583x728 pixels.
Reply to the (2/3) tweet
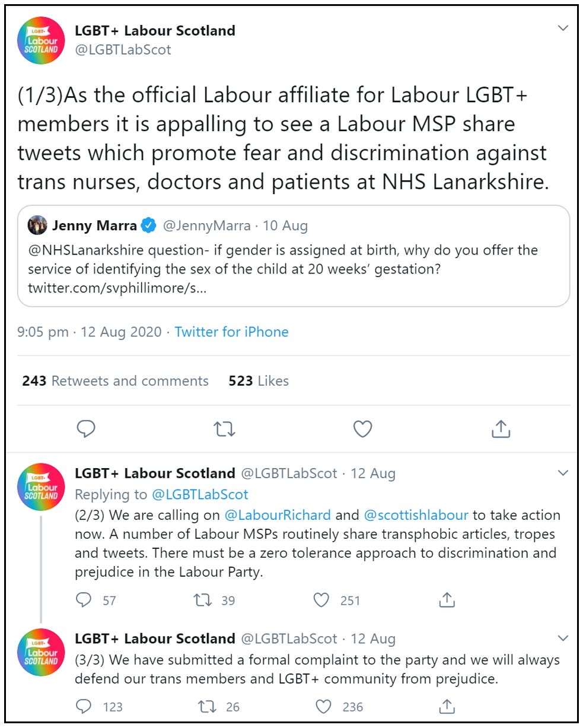pos(84,600)
